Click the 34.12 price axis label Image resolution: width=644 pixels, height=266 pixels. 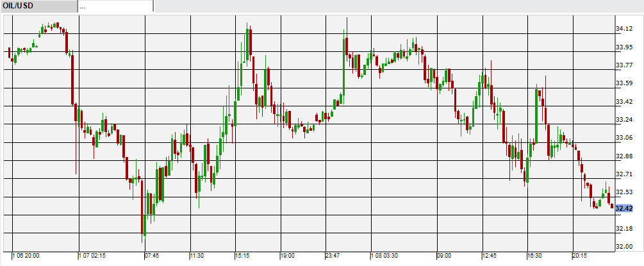[x=624, y=29]
